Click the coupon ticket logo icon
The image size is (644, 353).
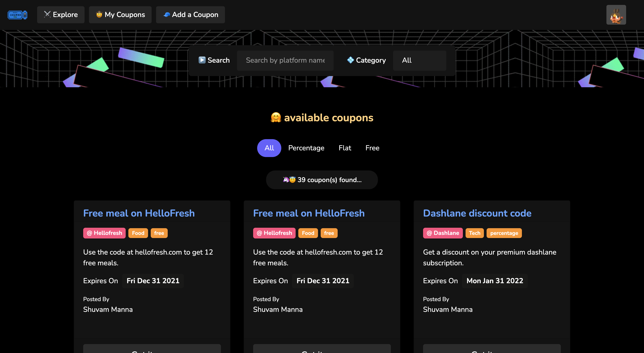[17, 15]
